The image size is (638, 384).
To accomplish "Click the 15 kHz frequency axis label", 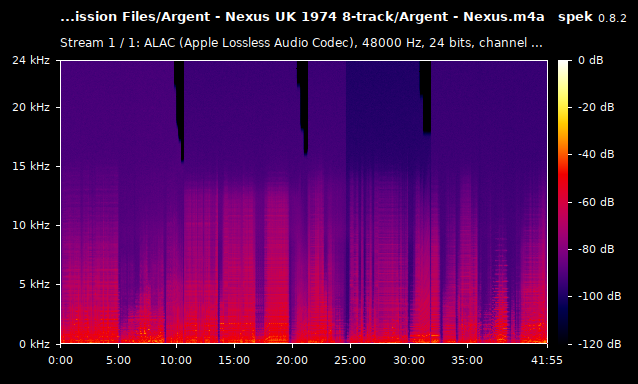I will (31, 166).
